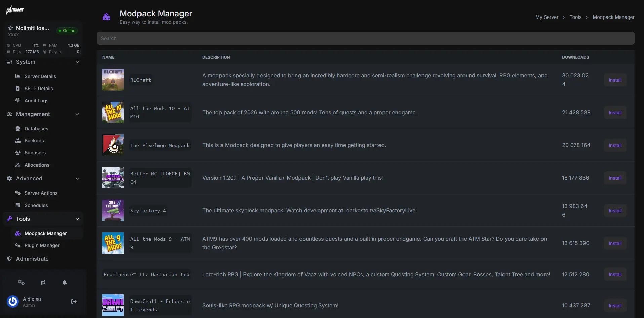Click the Allocations network icon
The image size is (644, 318).
click(18, 165)
